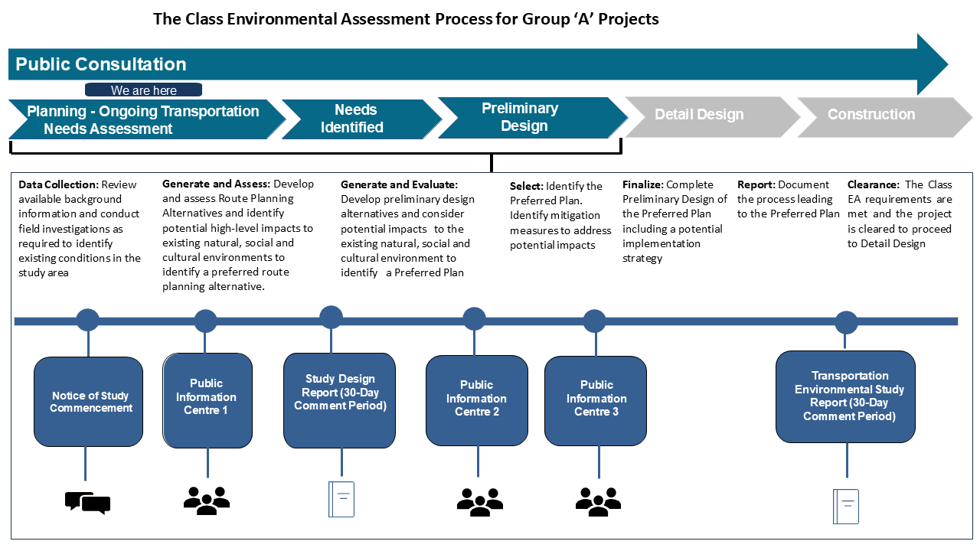The width and height of the screenshot is (980, 551).
Task: Click timeline dot above Public Information Centre 1
Action: (206, 321)
